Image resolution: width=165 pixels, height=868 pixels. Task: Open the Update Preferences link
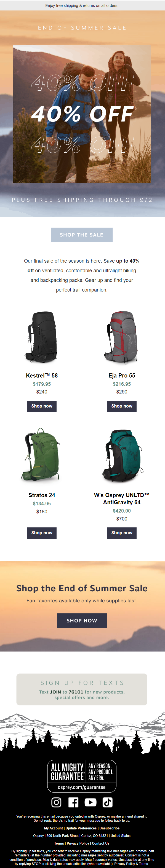pyautogui.click(x=81, y=828)
